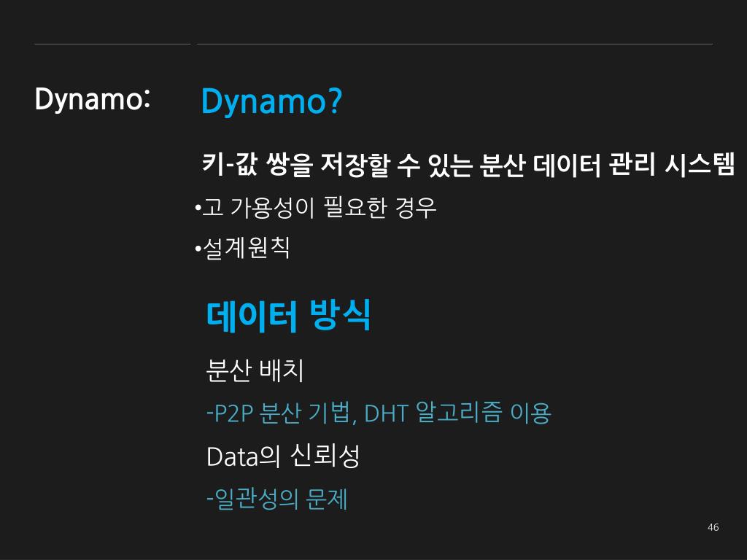Click the short horizontal divider line at top-left
Viewport: 747px width, 560px height.
(x=112, y=44)
